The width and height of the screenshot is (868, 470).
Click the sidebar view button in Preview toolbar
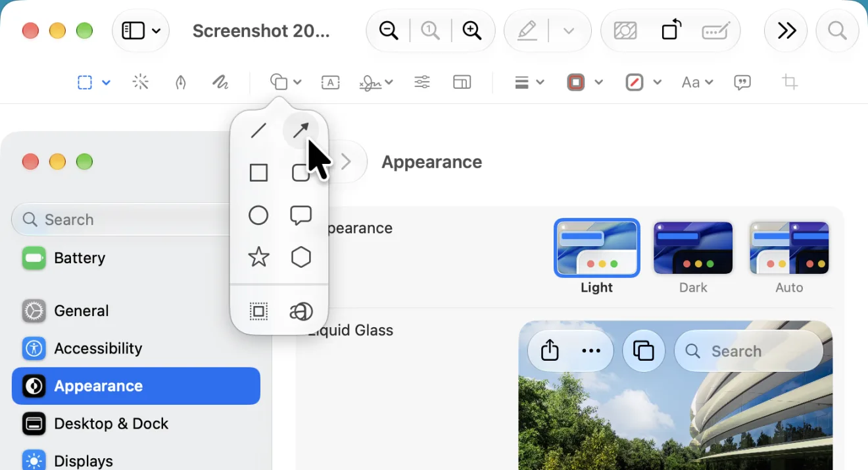(x=133, y=30)
